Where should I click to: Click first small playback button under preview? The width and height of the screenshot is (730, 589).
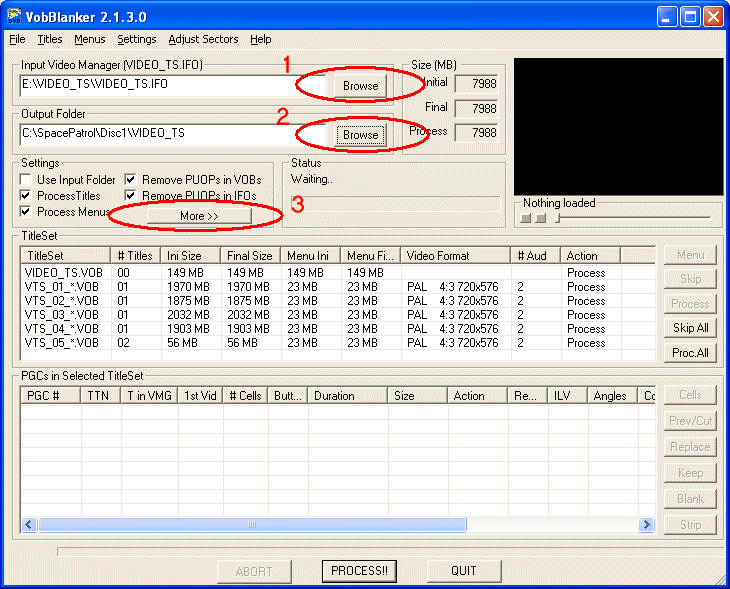(526, 218)
